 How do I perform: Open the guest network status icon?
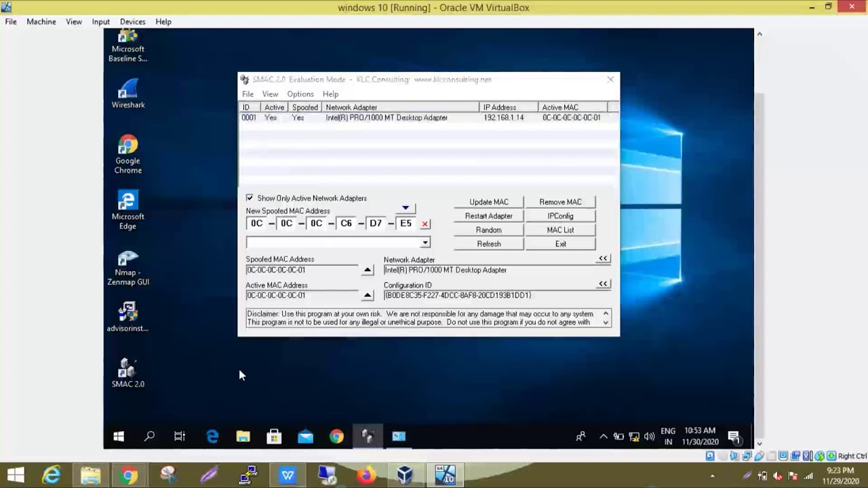pos(634,436)
